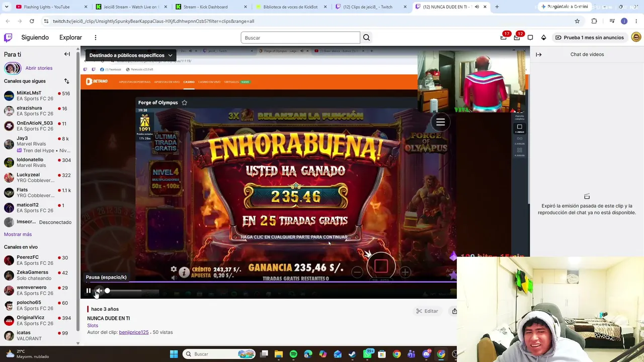This screenshot has height=362, width=644.
Task: Open Chrome extensions puzzle icon
Action: tap(594, 21)
